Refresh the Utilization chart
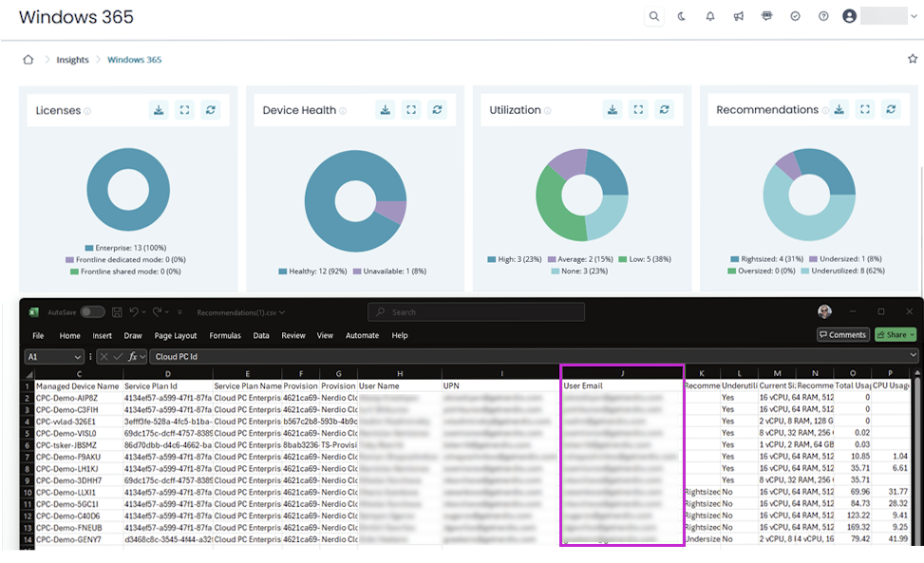The height and width of the screenshot is (563, 924). (664, 110)
